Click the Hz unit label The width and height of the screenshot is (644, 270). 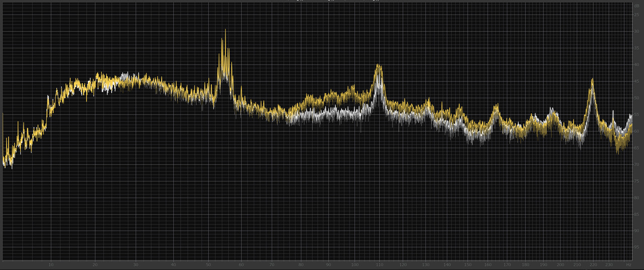628,264
